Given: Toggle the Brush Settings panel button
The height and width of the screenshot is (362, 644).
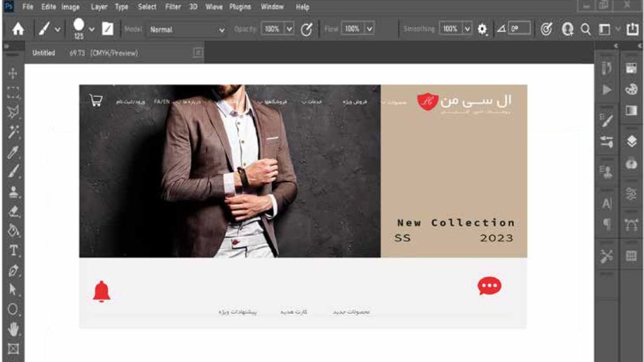Looking at the screenshot, I should pyautogui.click(x=108, y=29).
